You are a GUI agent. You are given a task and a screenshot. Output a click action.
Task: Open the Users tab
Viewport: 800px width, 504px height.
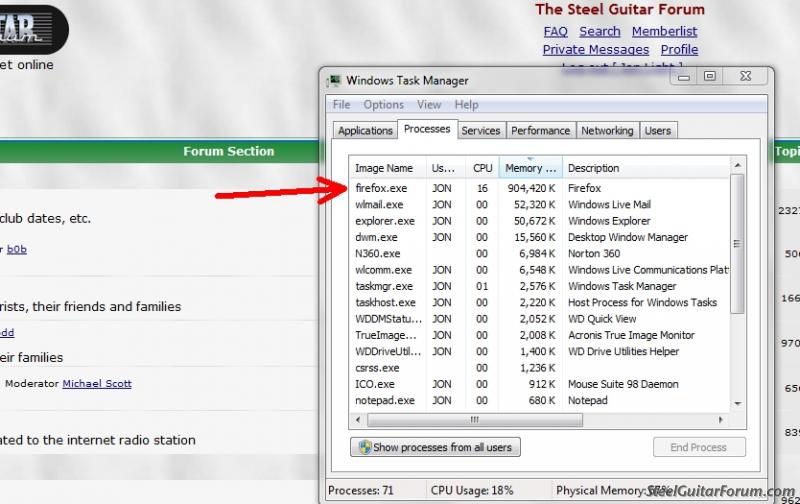(657, 131)
